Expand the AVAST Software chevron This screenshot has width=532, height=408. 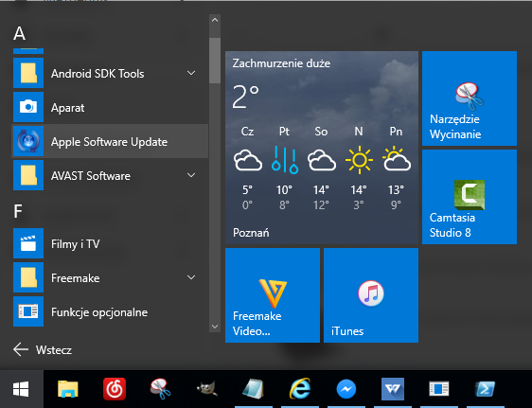coord(191,175)
